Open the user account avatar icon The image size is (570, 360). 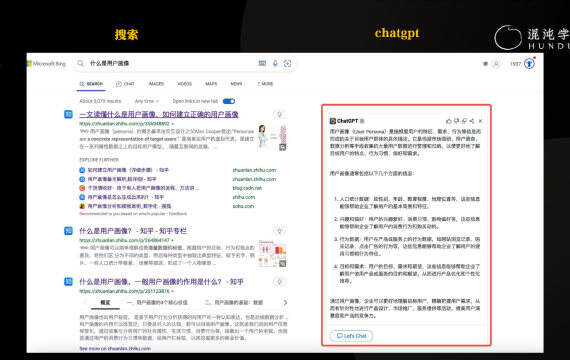[x=496, y=64]
